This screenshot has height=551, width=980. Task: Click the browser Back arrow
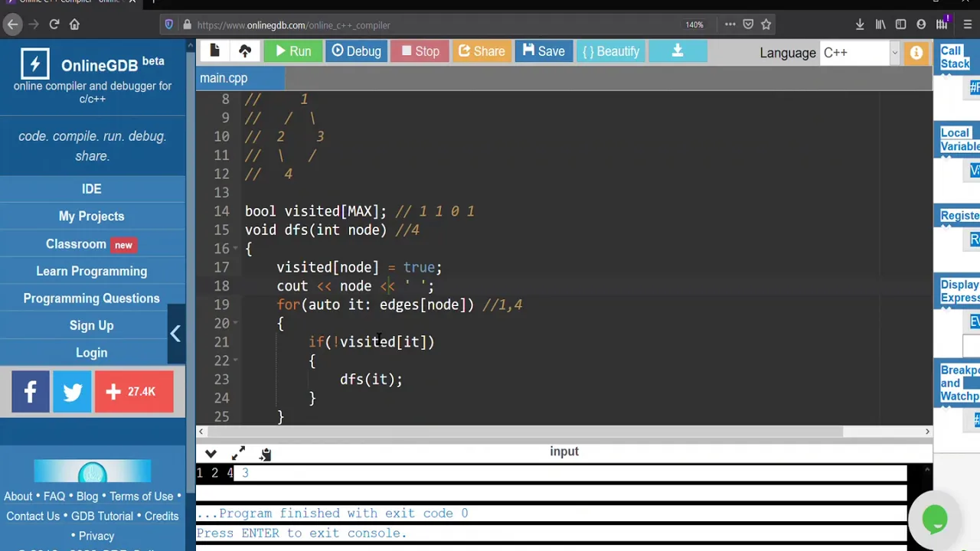(x=12, y=24)
